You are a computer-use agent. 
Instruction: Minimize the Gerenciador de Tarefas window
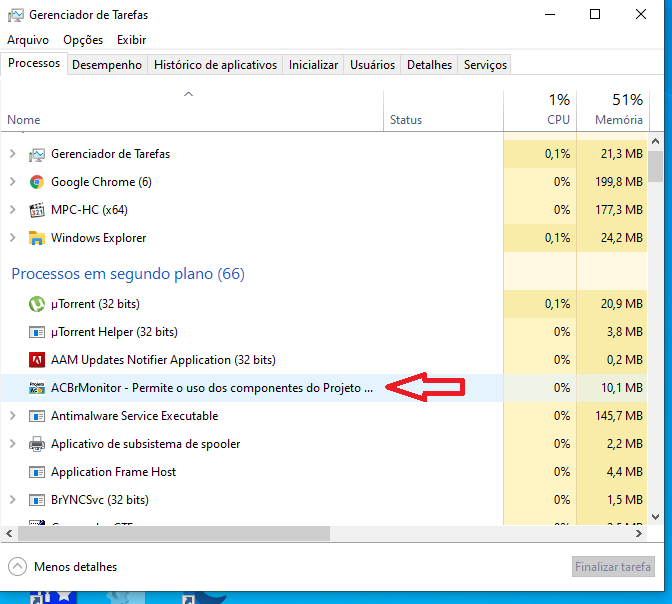click(550, 15)
